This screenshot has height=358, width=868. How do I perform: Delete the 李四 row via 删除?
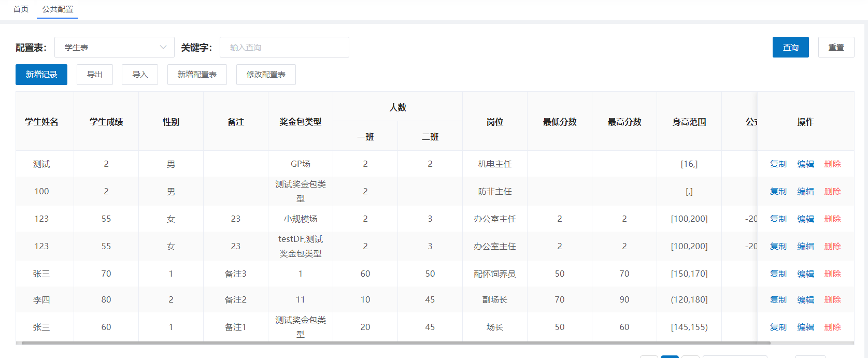click(832, 299)
